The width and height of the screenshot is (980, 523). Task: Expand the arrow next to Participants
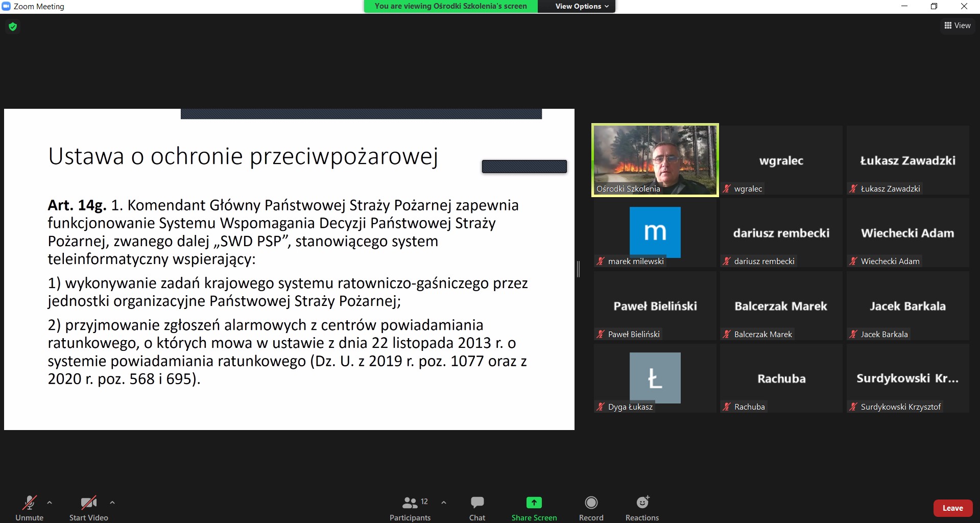(x=444, y=503)
